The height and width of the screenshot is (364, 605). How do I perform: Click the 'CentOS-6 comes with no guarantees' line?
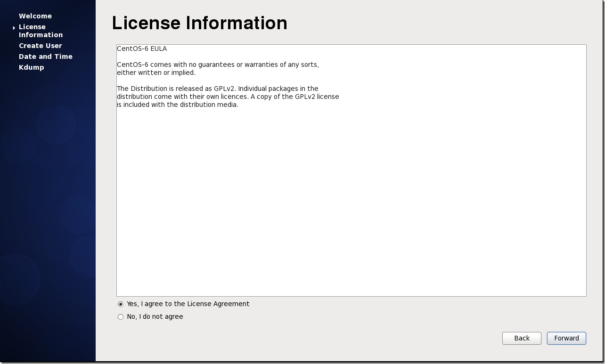(x=218, y=65)
